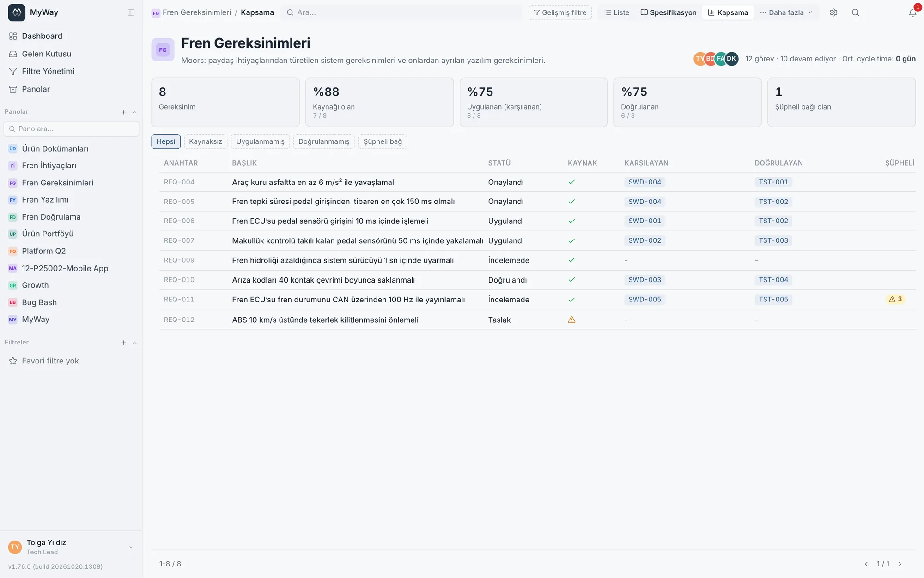The image size is (924, 578).
Task: Click the FG project icon beside the title
Action: (163, 50)
